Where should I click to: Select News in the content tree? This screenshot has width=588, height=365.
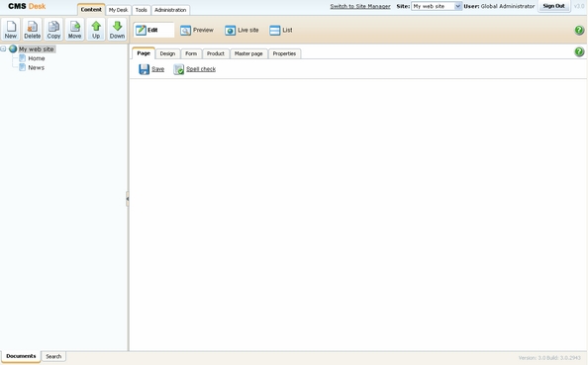pos(36,68)
